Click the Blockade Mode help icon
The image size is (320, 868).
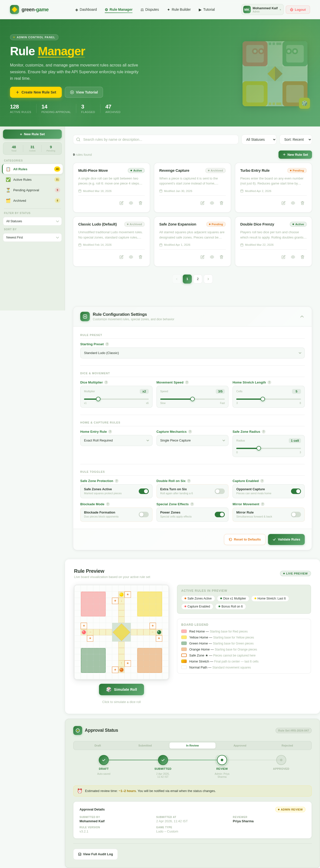pos(108,504)
